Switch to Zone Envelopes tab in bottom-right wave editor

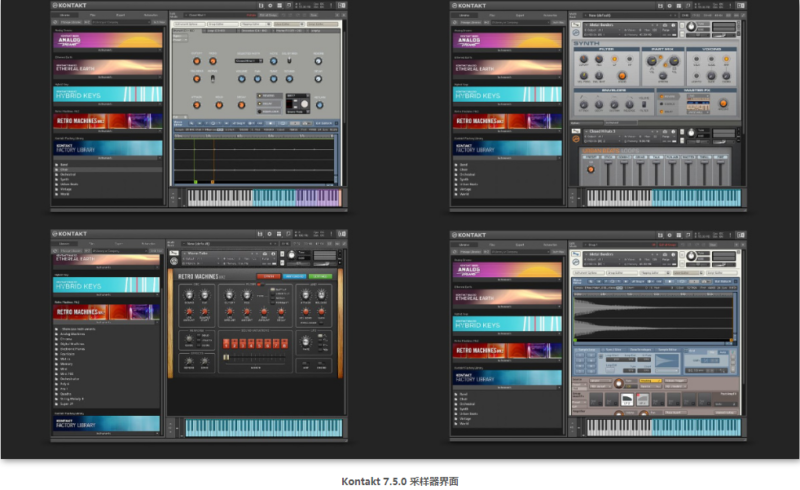(640, 350)
